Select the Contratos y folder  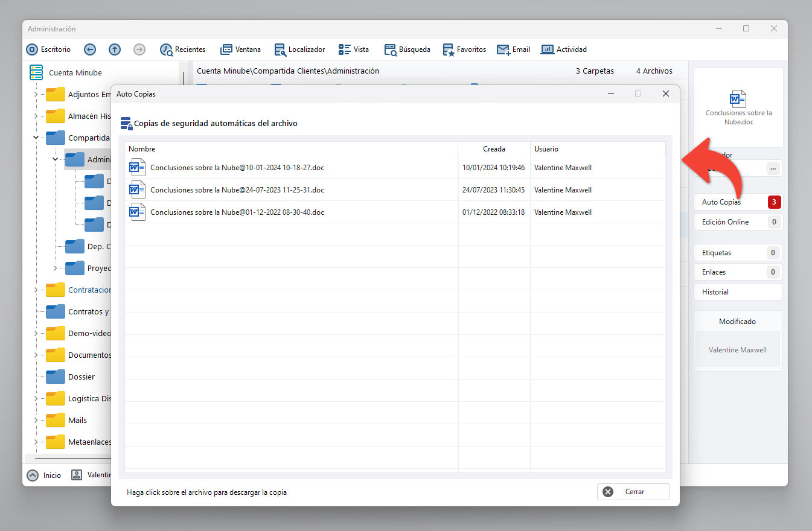78,311
